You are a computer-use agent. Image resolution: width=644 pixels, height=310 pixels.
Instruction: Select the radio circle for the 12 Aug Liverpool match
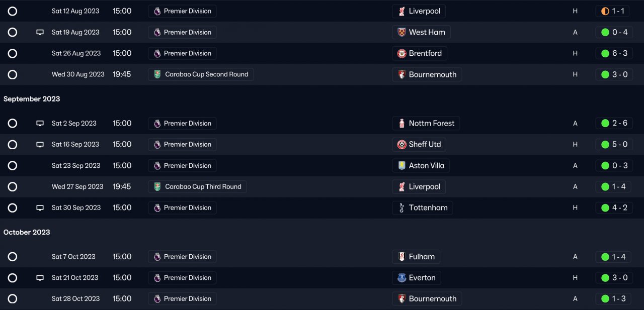(13, 11)
